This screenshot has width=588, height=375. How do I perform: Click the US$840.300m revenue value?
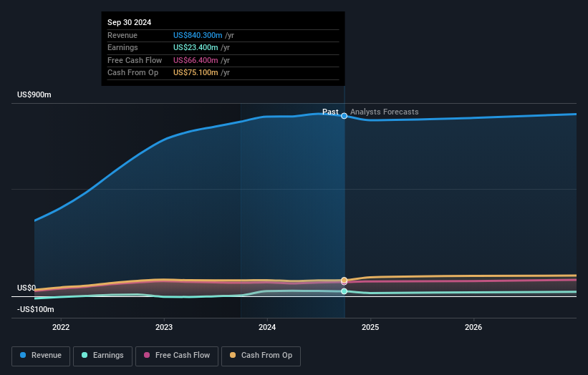(x=198, y=35)
